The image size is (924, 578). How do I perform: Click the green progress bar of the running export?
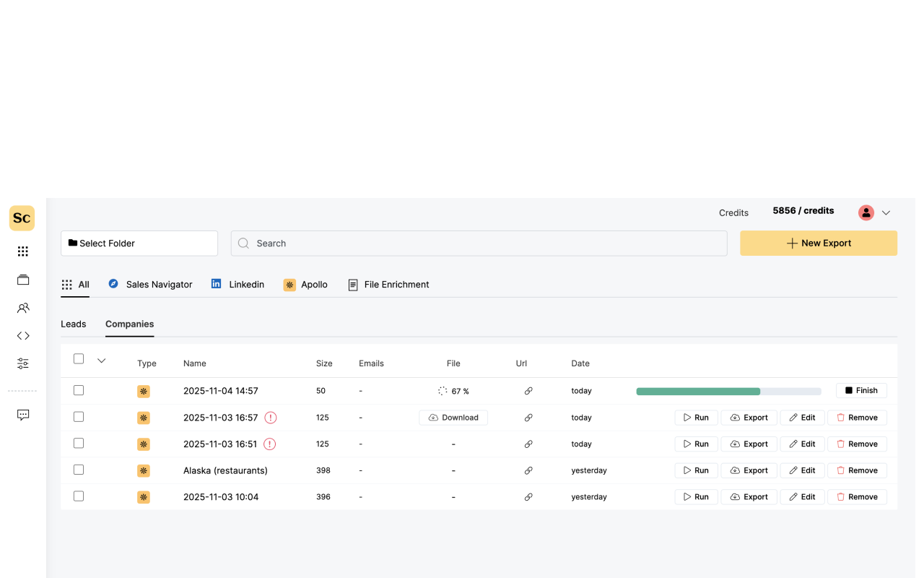coord(697,390)
